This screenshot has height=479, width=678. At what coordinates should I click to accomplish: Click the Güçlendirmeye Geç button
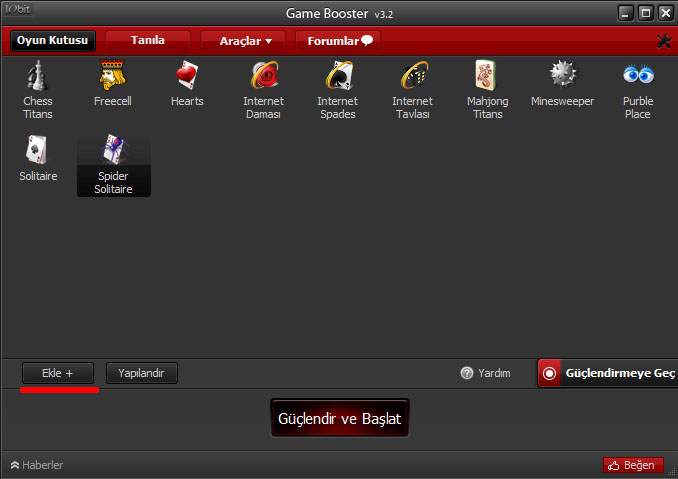click(608, 373)
